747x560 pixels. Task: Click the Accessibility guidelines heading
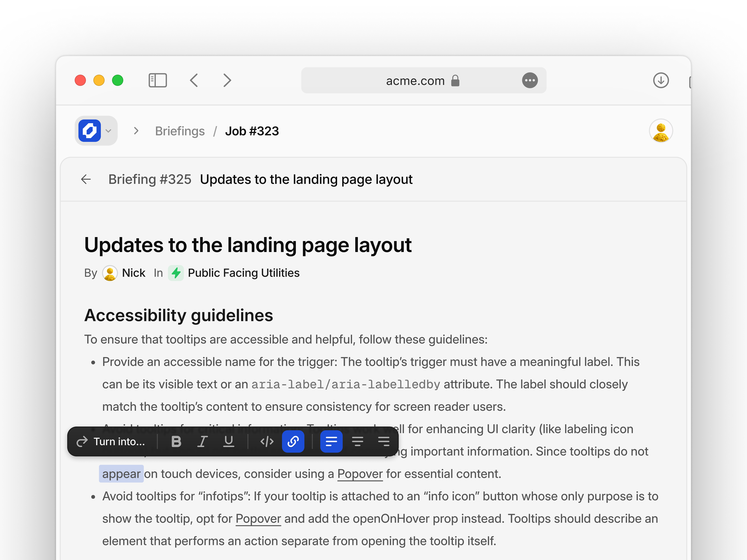coord(179,315)
